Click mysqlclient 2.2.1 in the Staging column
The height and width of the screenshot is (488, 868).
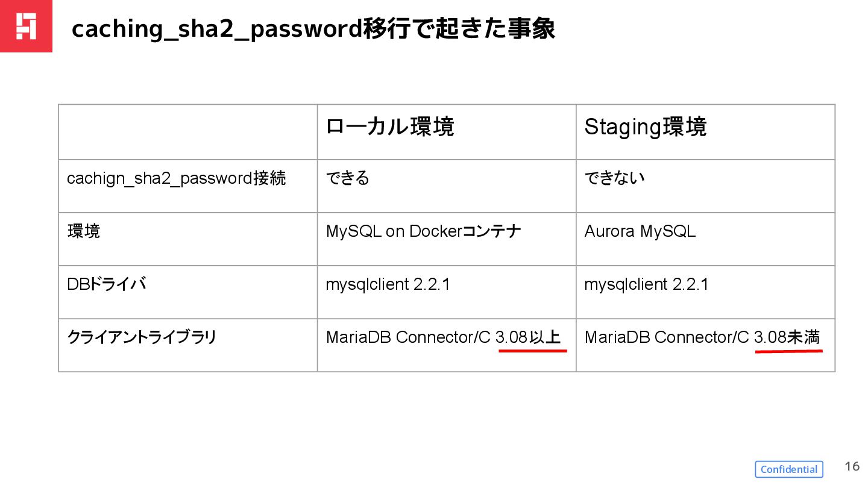tap(646, 284)
